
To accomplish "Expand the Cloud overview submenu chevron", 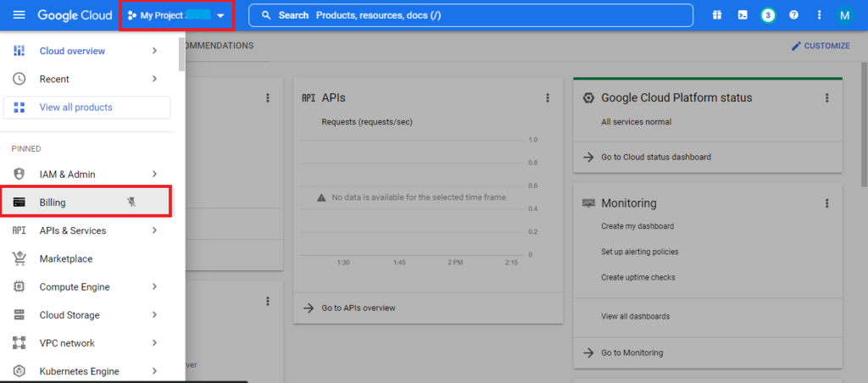I will (154, 51).
